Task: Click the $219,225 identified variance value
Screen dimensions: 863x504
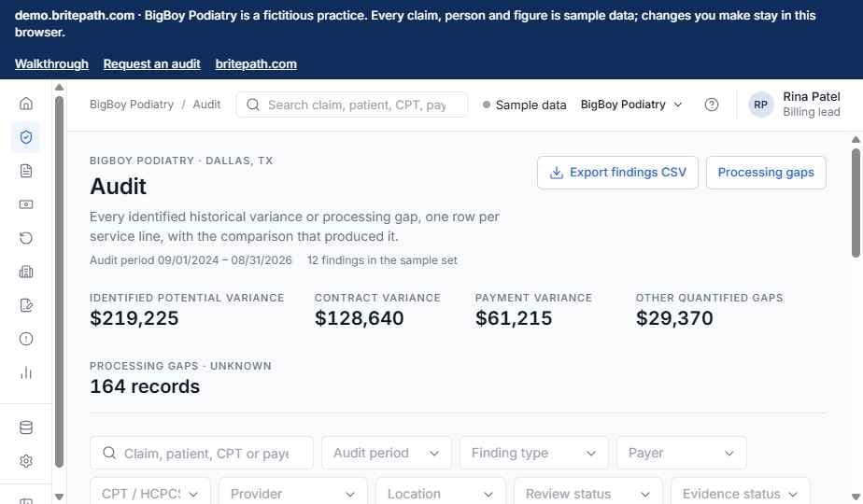Action: 134,318
